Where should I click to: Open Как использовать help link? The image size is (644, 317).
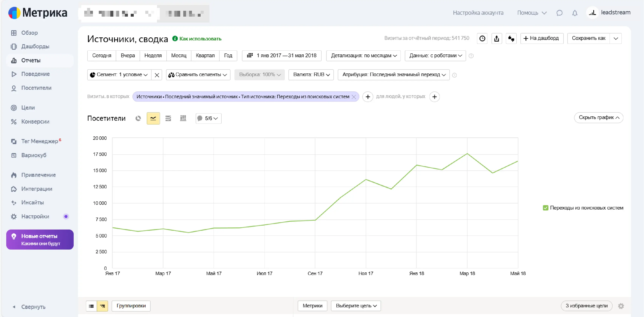pos(200,39)
